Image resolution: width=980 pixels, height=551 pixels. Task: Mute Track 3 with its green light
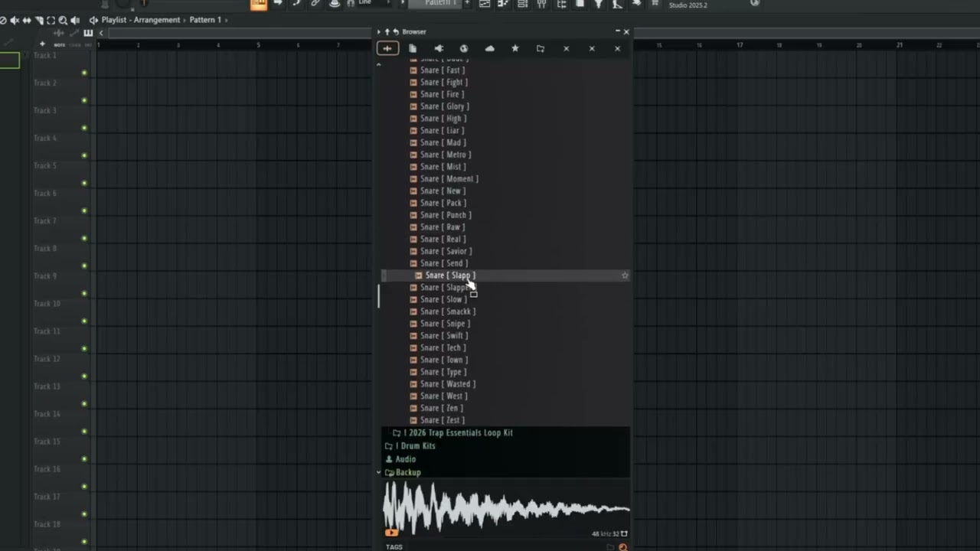point(84,128)
